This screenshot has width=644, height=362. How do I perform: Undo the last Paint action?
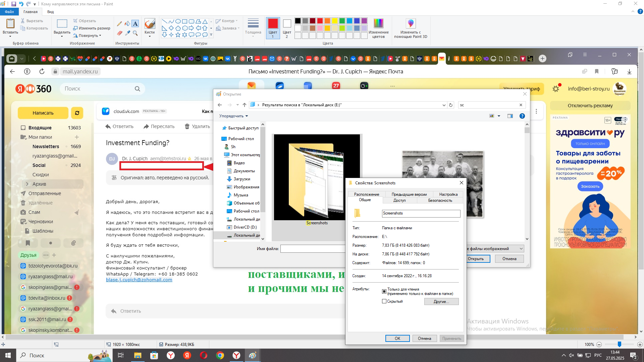pos(21,4)
